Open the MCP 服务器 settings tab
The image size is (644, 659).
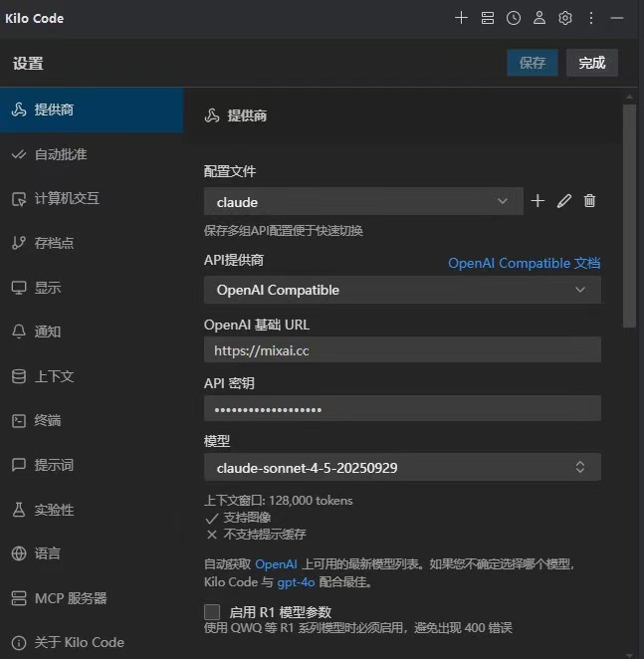click(70, 598)
